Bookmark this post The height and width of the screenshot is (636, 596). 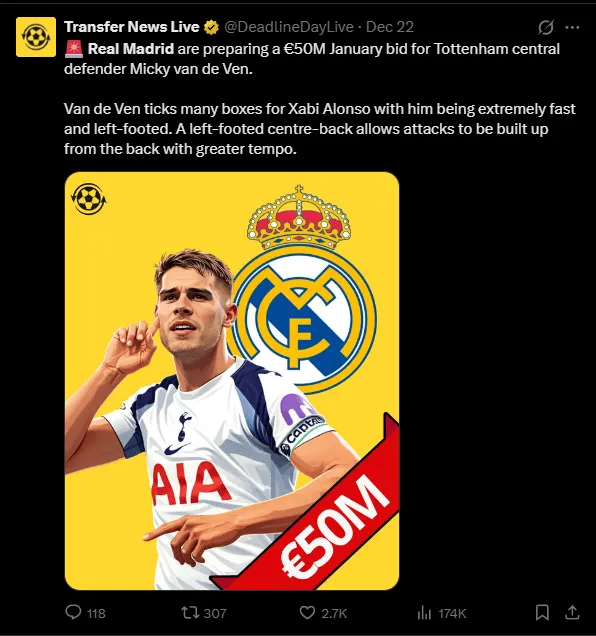[x=542, y=612]
